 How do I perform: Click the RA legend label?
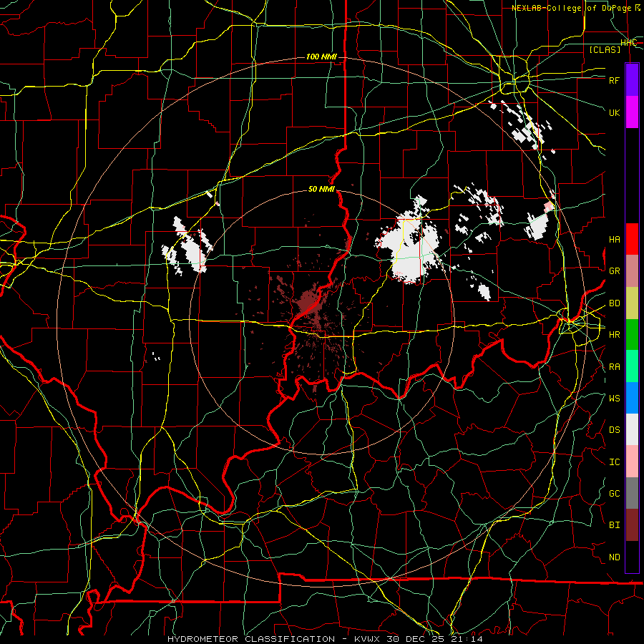coord(614,367)
